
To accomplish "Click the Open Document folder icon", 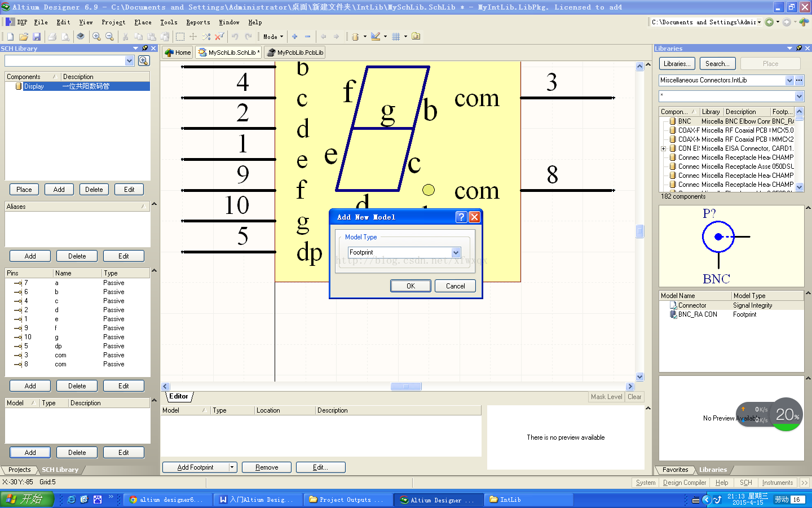I will pos(24,37).
